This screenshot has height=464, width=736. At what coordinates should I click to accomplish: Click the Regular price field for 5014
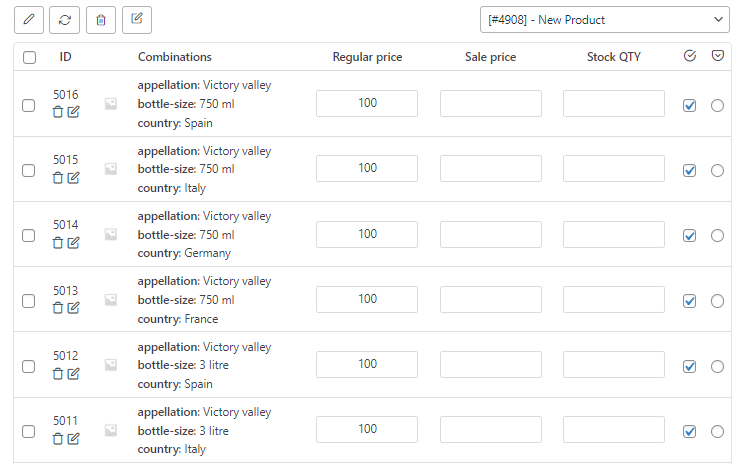coord(367,234)
